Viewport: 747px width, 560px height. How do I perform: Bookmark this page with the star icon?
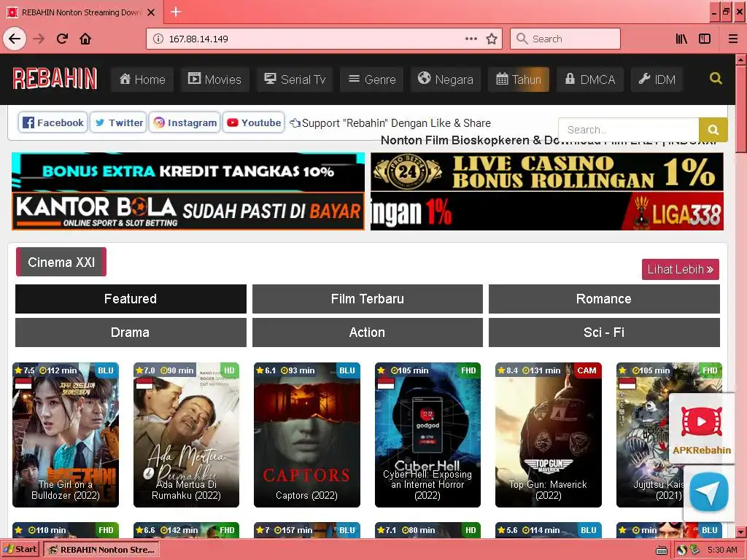tap(492, 39)
